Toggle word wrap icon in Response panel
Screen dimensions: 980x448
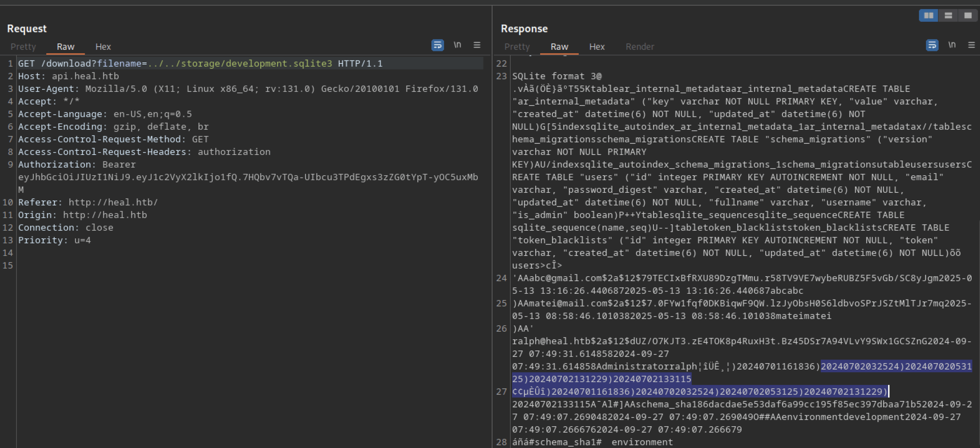(x=932, y=45)
